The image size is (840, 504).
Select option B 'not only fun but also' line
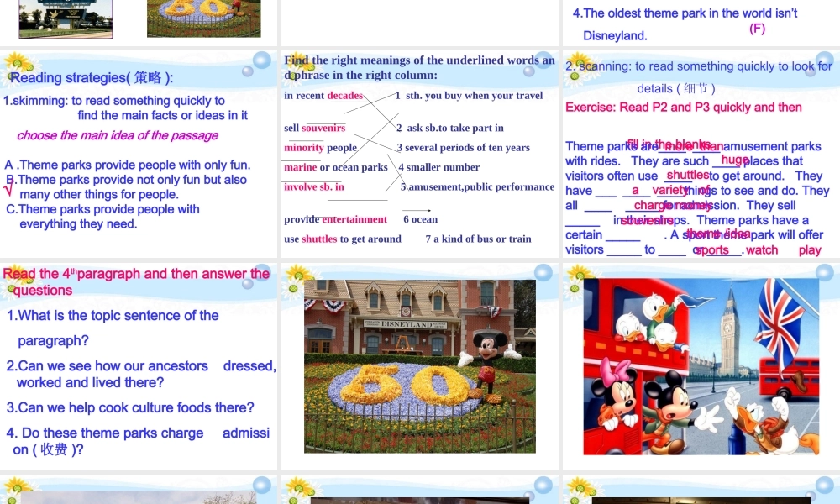127,180
